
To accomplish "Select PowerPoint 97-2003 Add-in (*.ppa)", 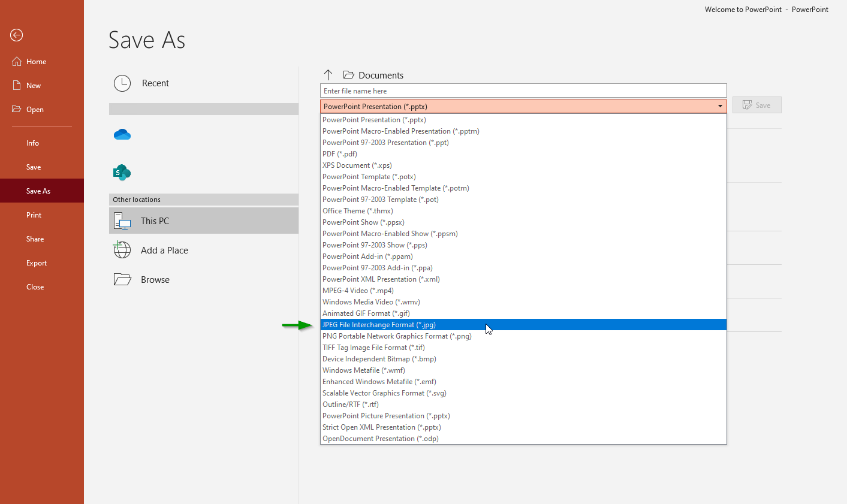I will (523, 268).
